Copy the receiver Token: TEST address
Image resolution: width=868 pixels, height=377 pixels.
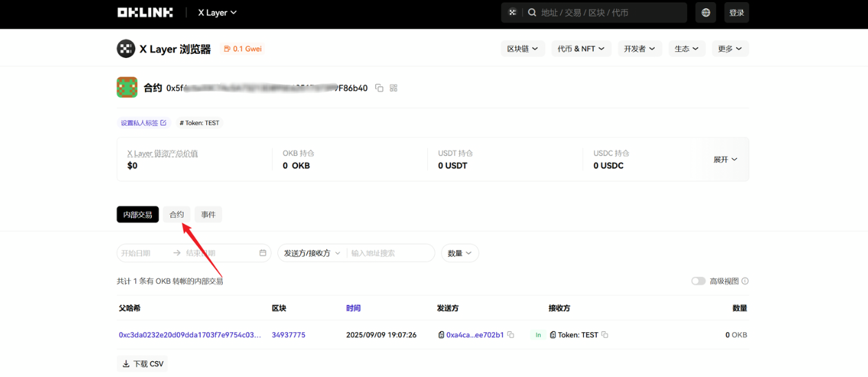point(604,335)
